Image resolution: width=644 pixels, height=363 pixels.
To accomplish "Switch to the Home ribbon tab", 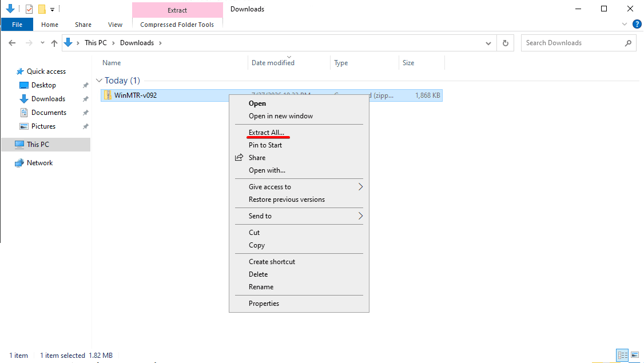I will pyautogui.click(x=50, y=25).
